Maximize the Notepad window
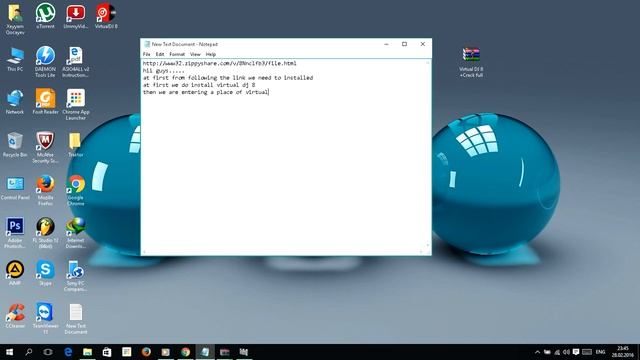Screen dimensions: 640x360 (404, 44)
